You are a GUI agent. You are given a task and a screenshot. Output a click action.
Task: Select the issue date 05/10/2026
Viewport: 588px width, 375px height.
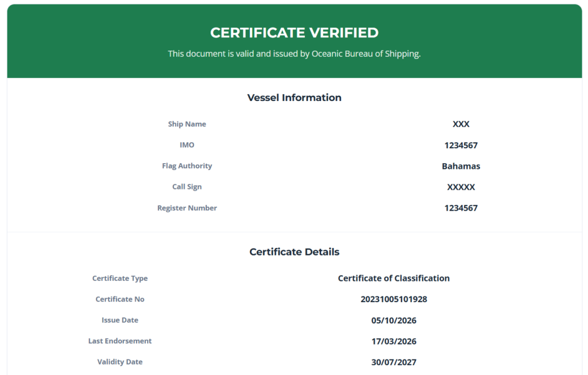tap(394, 320)
